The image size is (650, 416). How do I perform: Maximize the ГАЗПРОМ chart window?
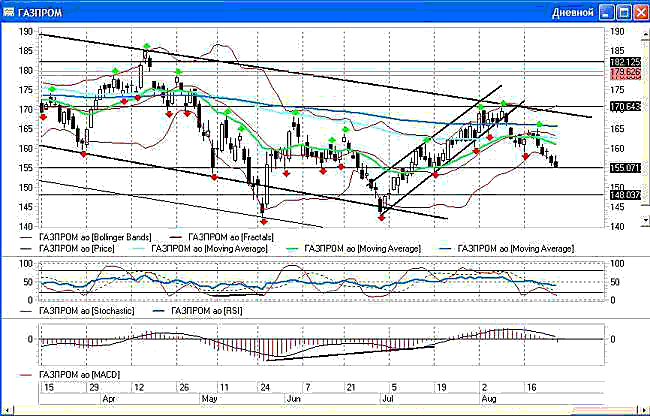tap(623, 12)
